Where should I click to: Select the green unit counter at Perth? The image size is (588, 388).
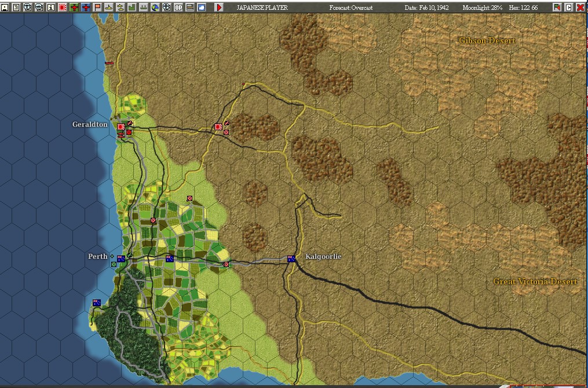tap(114, 264)
